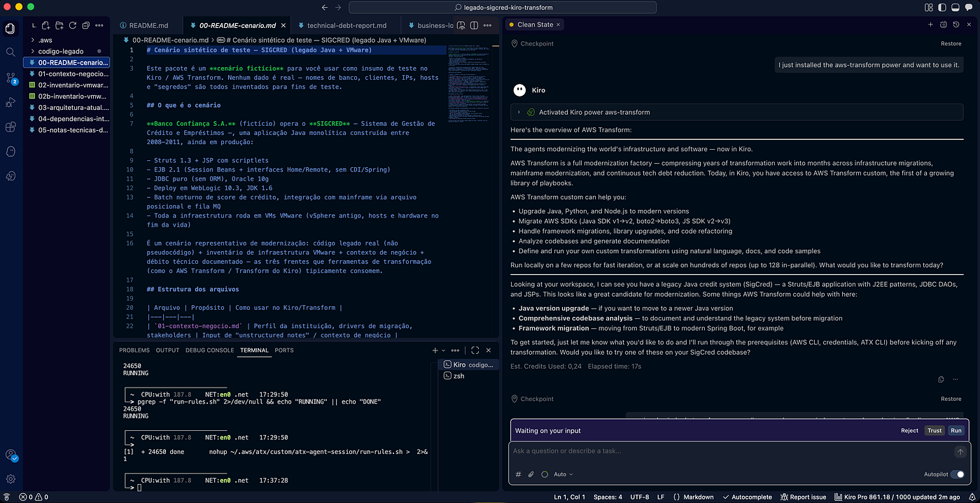Close the Kiro chat panel
The height and width of the screenshot is (503, 980).
tap(969, 24)
